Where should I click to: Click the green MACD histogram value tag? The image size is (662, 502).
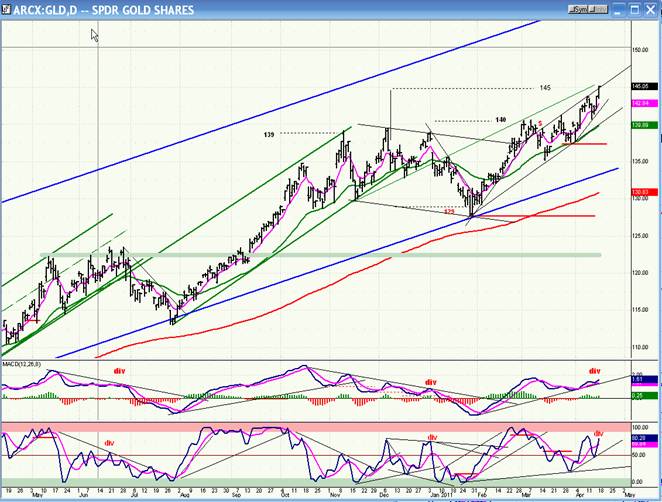645,396
